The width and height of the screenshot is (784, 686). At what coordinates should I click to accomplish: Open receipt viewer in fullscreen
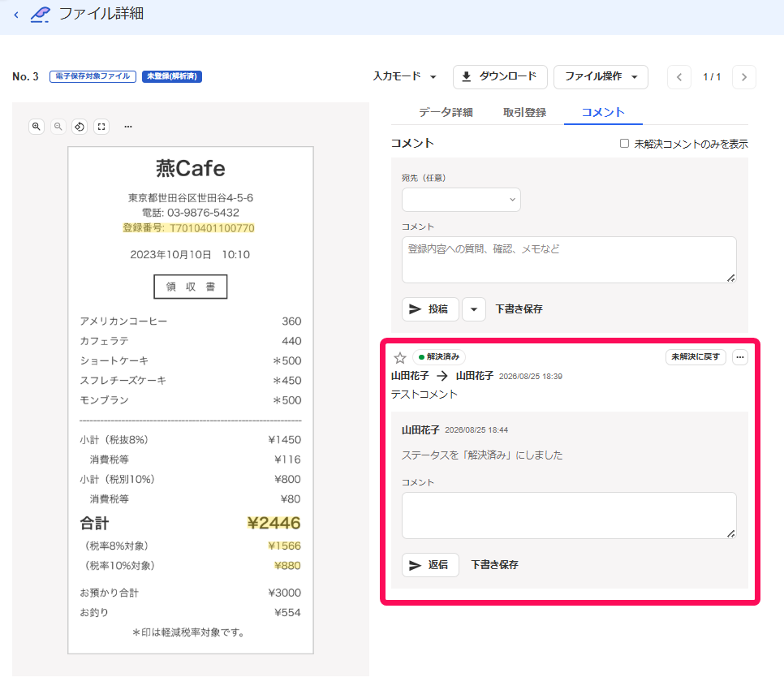101,127
